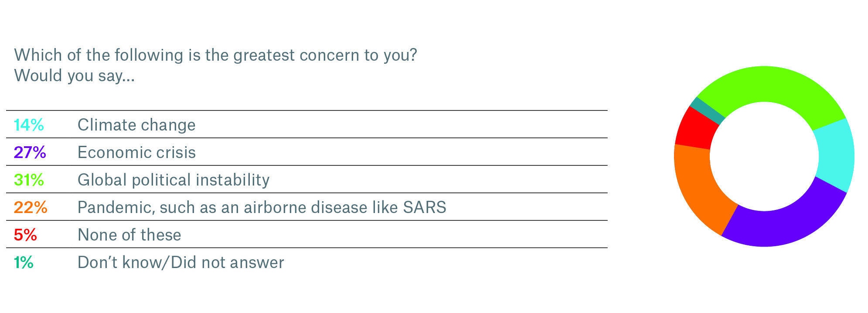Click the "Would you say..." text

[x=75, y=76]
